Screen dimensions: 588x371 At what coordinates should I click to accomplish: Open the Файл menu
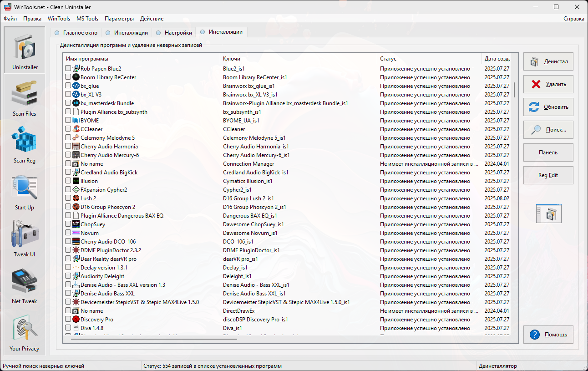pyautogui.click(x=10, y=19)
